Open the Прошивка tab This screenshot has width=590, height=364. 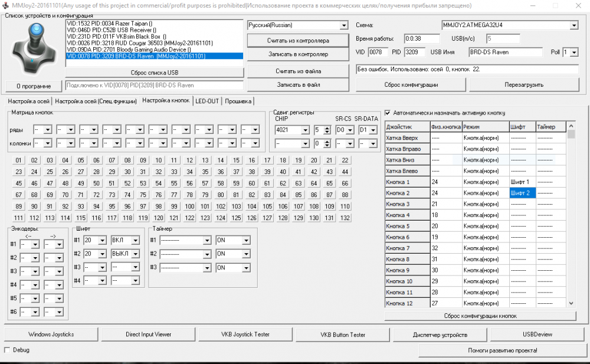tap(238, 101)
